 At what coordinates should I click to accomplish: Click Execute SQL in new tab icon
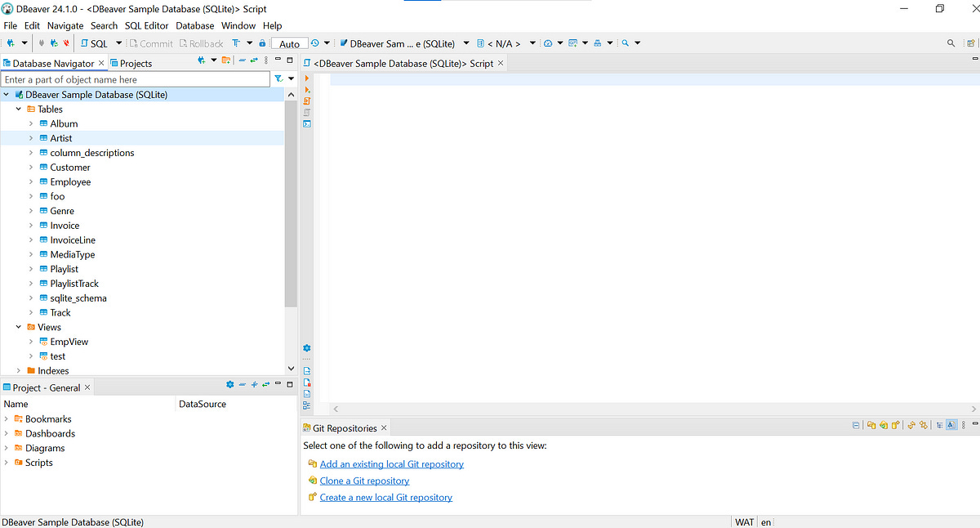coord(307,90)
